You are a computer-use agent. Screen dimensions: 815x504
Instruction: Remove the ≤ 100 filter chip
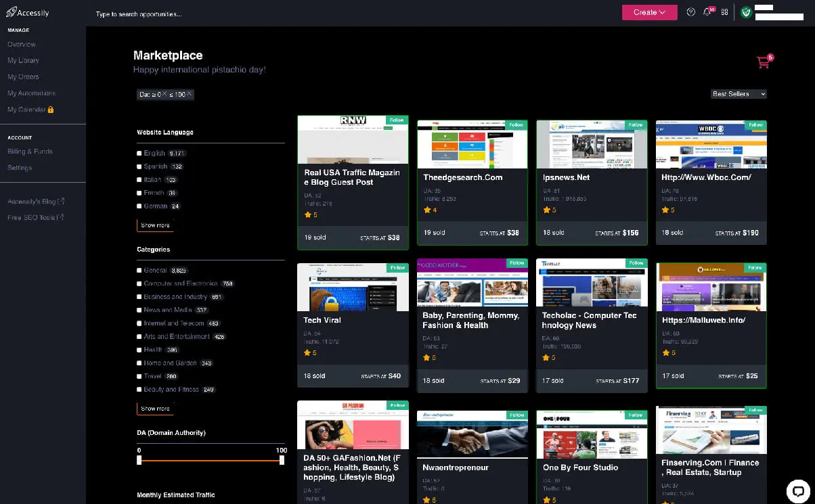pyautogui.click(x=189, y=94)
